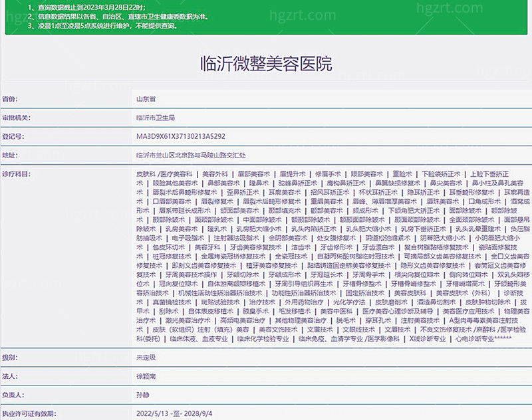Select the province value 山东省
532x420 pixels.
click(x=146, y=99)
